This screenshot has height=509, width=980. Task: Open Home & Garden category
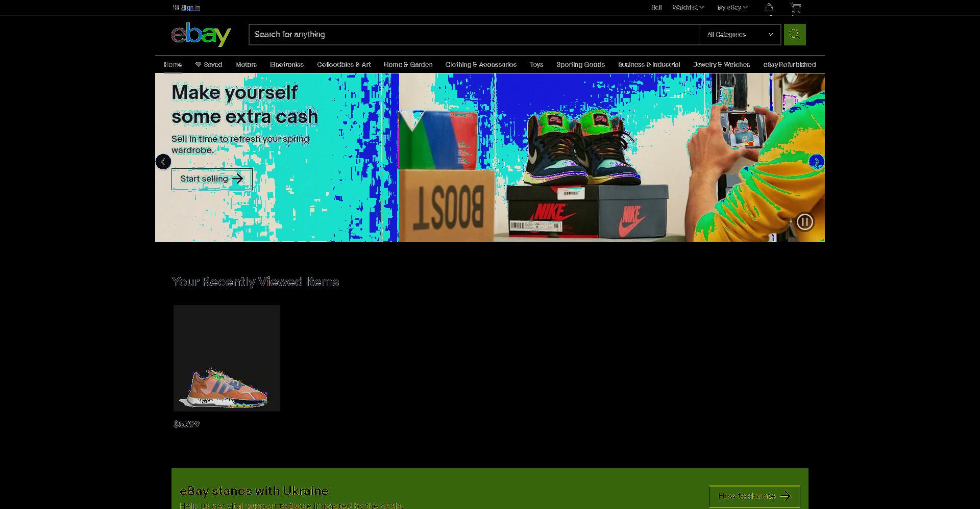pos(408,65)
